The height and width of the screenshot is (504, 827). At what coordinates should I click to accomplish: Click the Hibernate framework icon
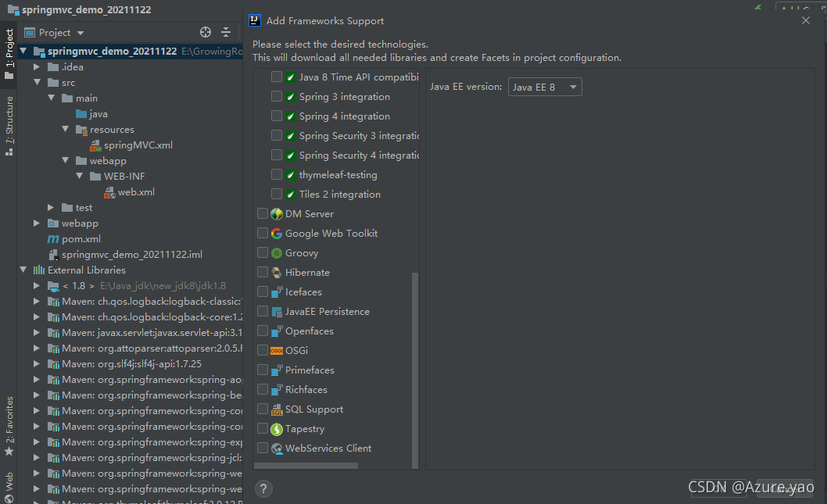tap(277, 273)
